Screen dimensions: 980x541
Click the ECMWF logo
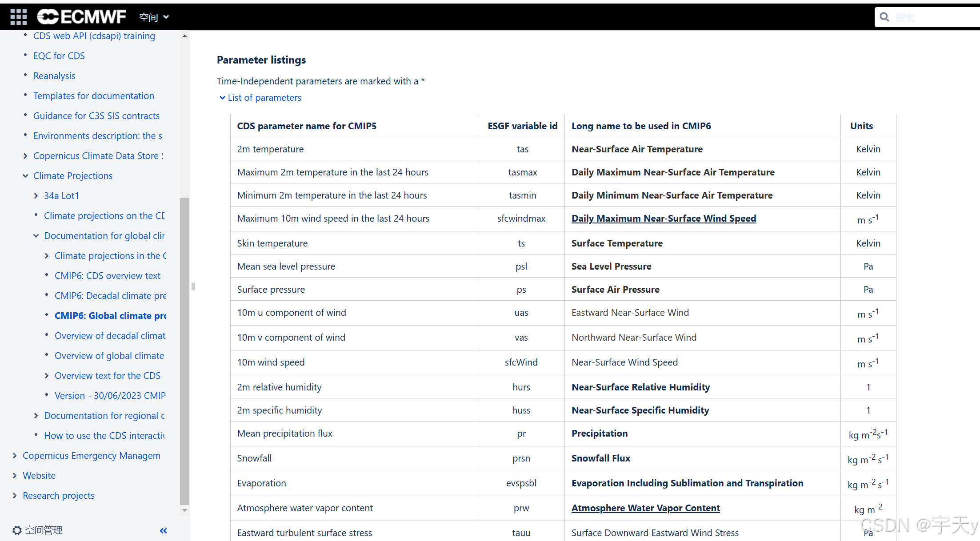[x=82, y=17]
